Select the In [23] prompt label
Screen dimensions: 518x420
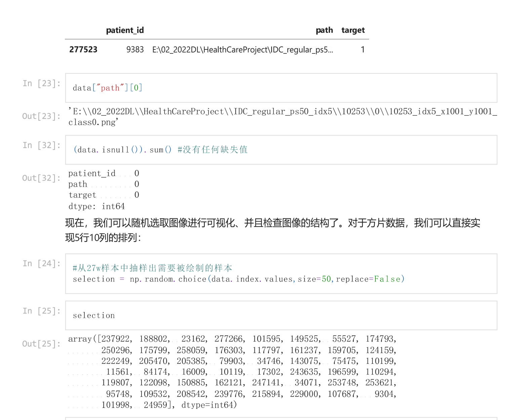42,83
